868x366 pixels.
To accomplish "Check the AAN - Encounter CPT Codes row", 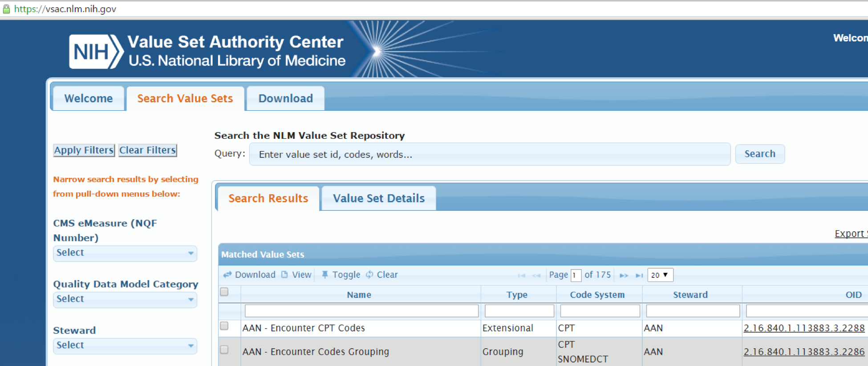I will (x=224, y=326).
